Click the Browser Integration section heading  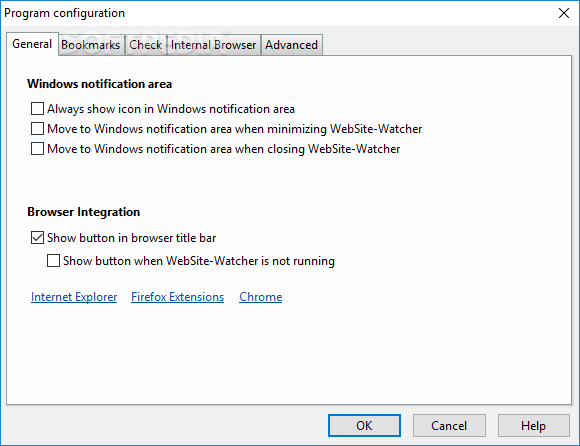pos(84,212)
